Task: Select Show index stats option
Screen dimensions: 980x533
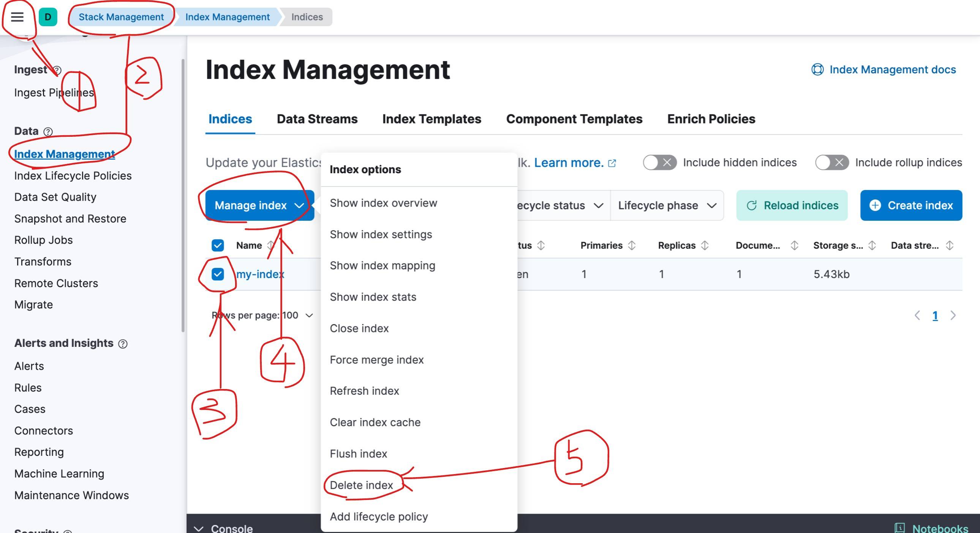Action: 419,297
